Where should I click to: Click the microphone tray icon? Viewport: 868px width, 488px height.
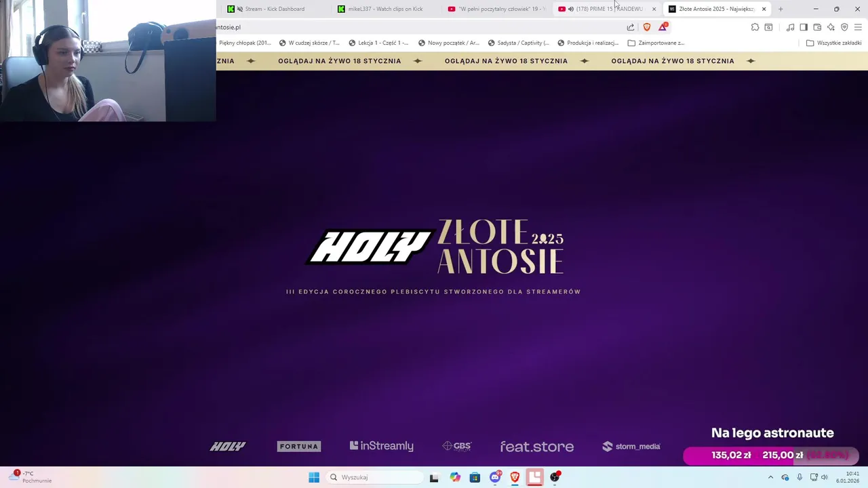pos(800,477)
